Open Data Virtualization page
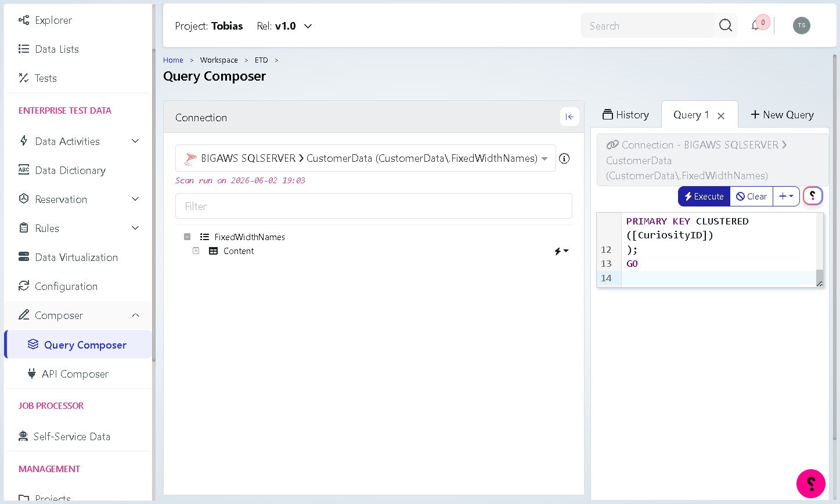Image resolution: width=840 pixels, height=504 pixels. [x=68, y=258]
